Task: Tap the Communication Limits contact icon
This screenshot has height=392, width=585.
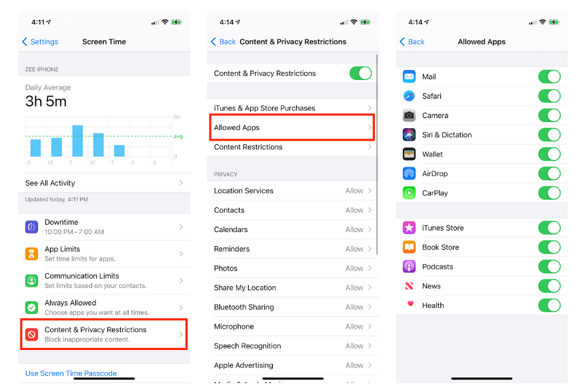Action: (x=32, y=281)
